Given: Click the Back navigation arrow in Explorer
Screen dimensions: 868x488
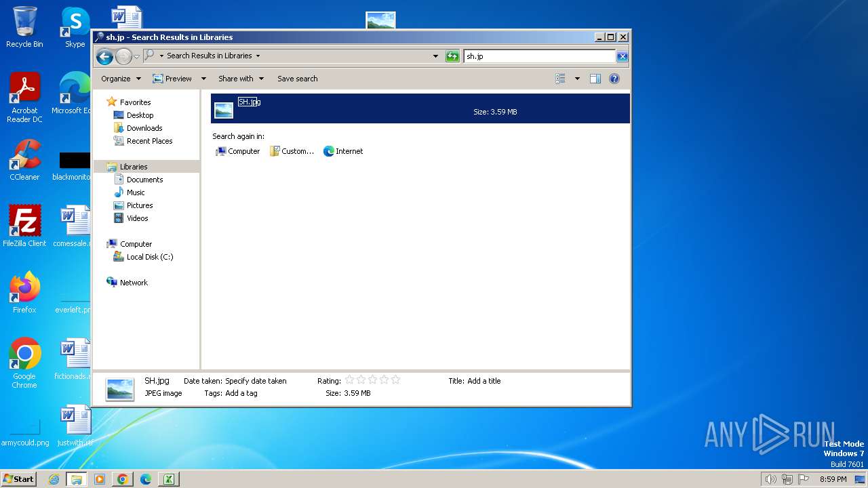Looking at the screenshot, I should tap(104, 56).
